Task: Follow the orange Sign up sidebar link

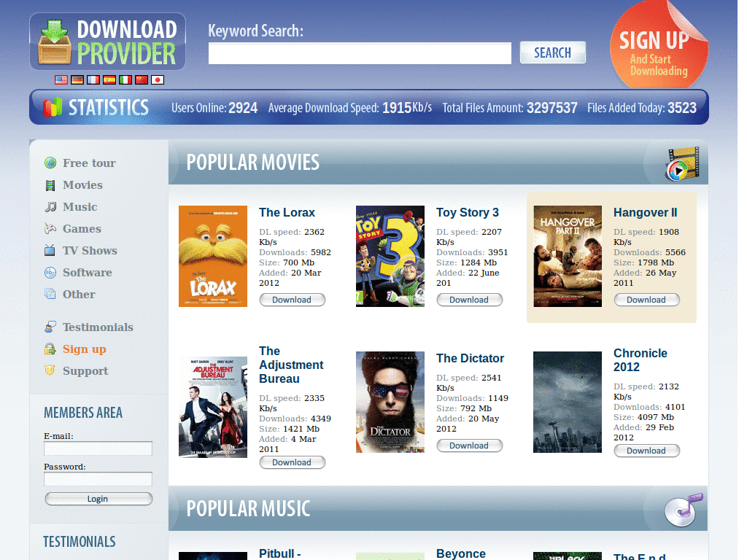Action: [85, 349]
